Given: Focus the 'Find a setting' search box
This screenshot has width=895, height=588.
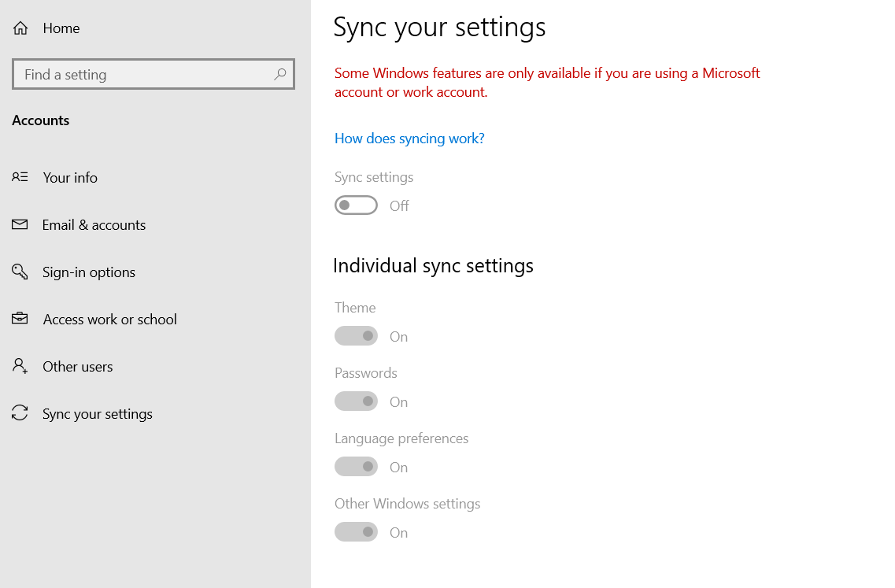Looking at the screenshot, I should pos(142,74).
